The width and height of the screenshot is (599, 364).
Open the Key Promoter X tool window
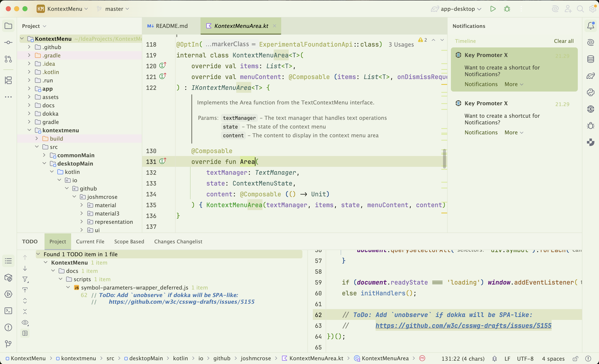pos(590,109)
